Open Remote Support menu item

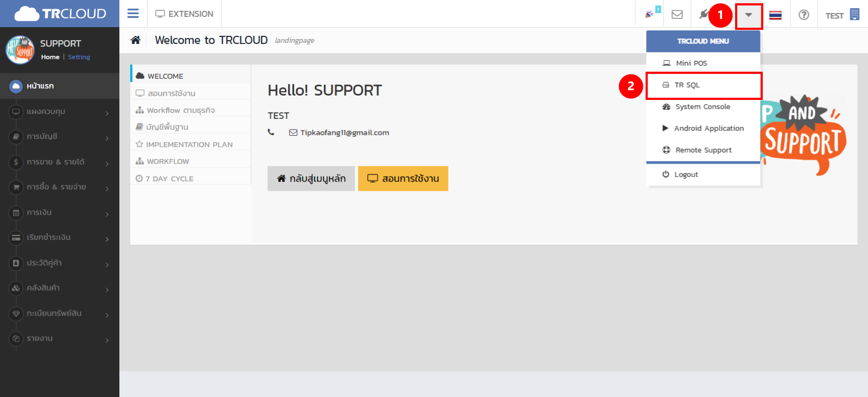[703, 150]
